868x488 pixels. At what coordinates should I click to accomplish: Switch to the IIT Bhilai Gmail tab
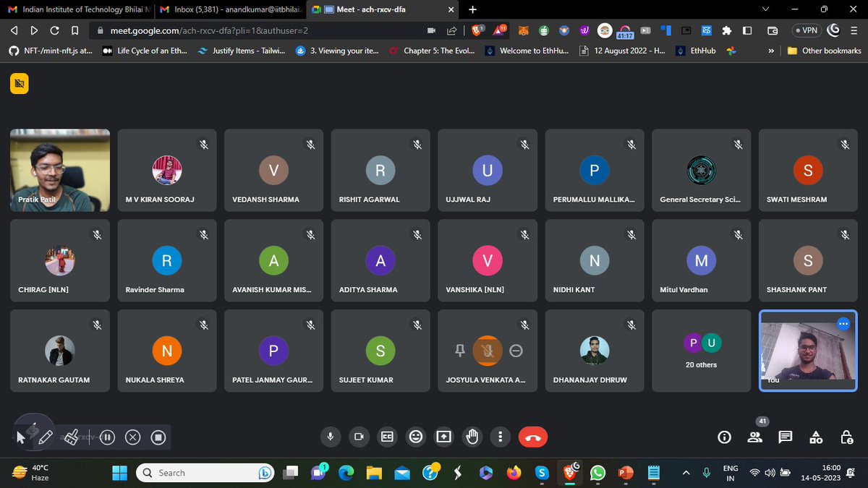pos(80,9)
